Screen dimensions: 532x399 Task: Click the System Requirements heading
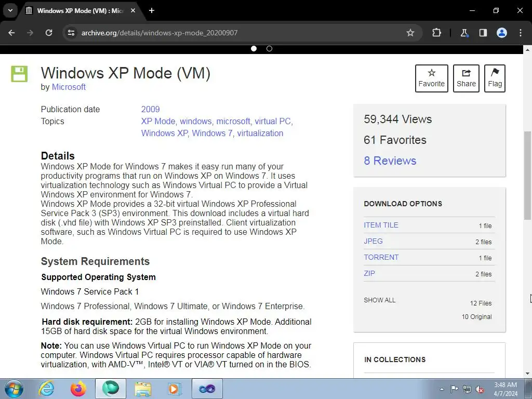click(96, 261)
